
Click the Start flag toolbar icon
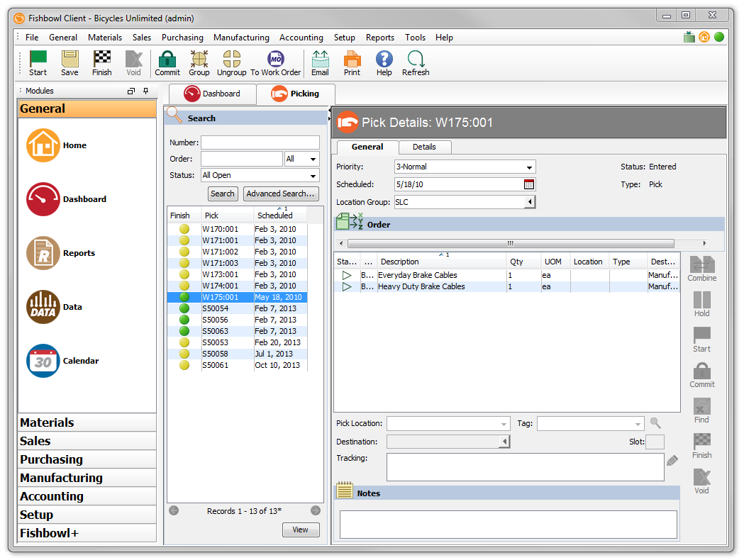[x=38, y=63]
